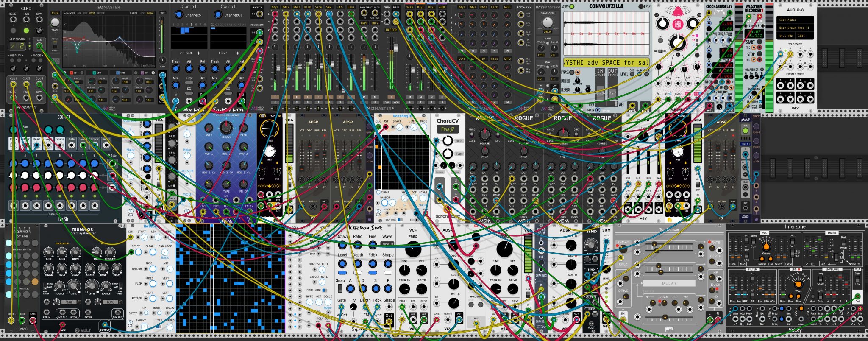The image size is (868, 341).
Task: Click the Master Recorder STOP button
Action: click(759, 54)
